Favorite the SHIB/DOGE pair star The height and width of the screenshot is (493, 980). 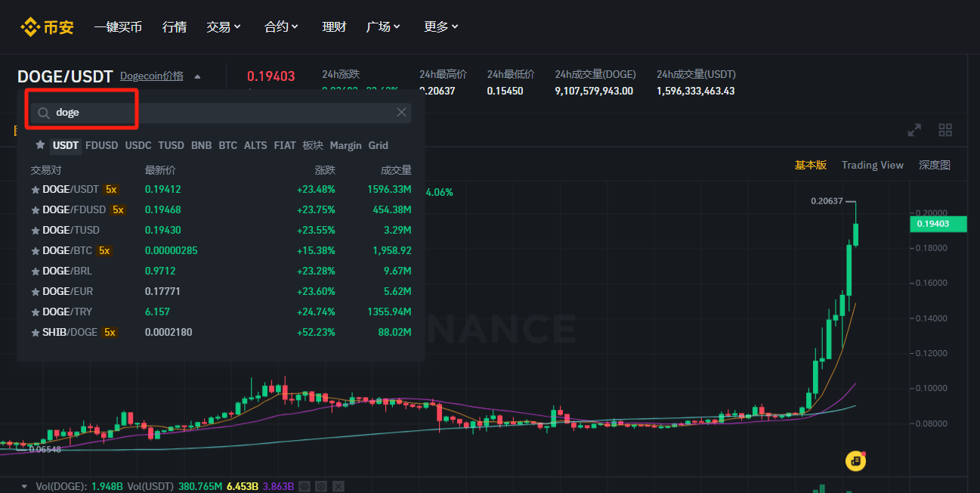point(35,333)
